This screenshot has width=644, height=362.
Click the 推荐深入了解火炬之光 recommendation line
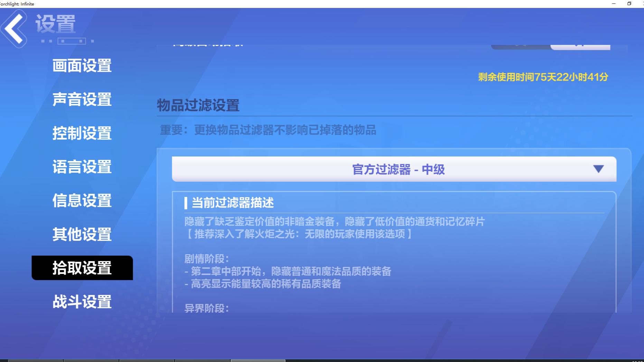click(x=299, y=234)
